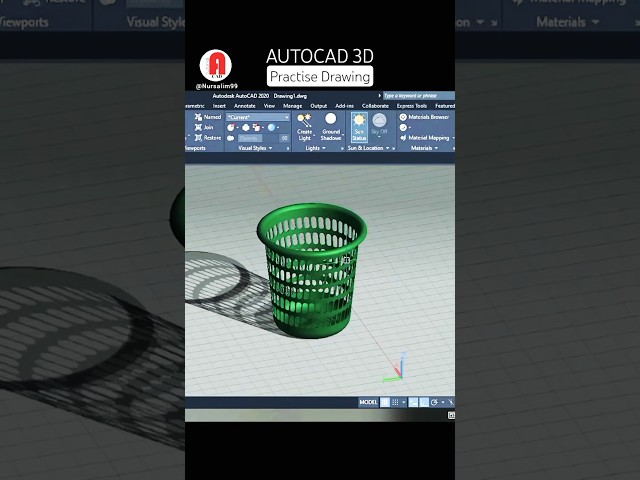Click the blue realistic shading sphere icon
Viewport: 640px width, 480px height.
pos(271,127)
